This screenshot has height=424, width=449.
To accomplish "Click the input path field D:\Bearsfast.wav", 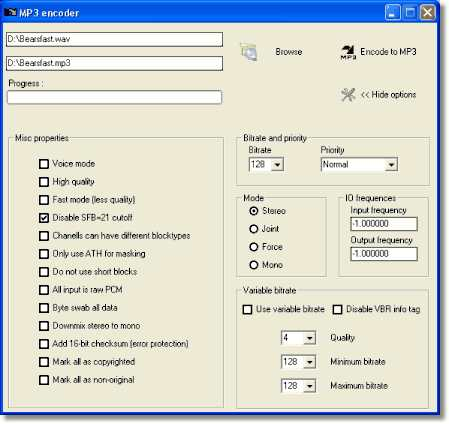I will click(x=114, y=39).
